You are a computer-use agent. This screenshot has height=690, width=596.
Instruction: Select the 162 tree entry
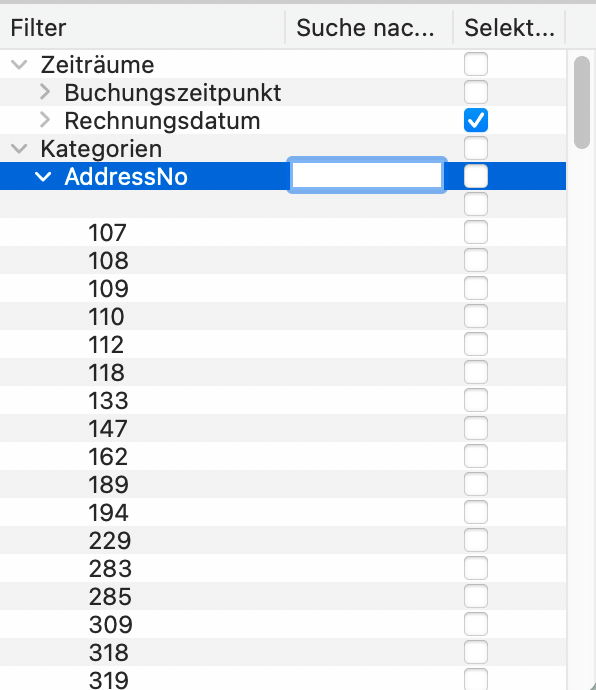tap(108, 456)
